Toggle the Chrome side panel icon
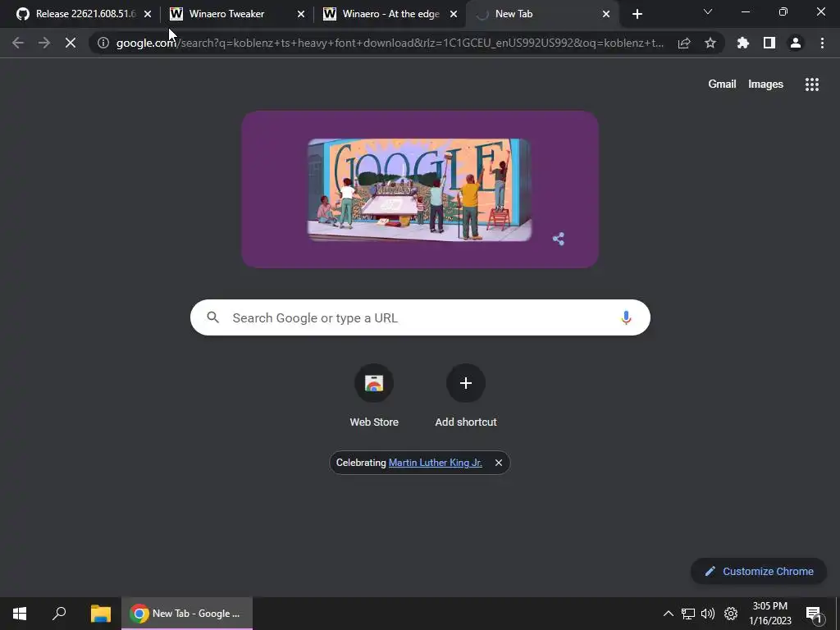 click(769, 43)
